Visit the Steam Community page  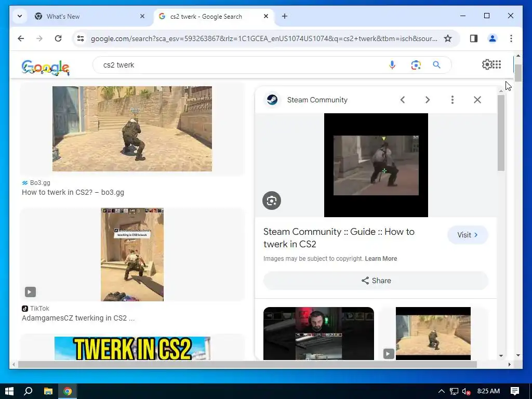tap(468, 235)
